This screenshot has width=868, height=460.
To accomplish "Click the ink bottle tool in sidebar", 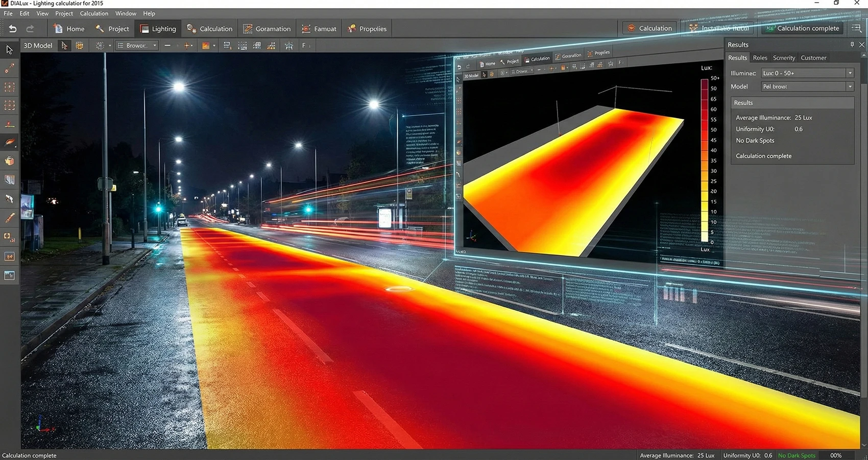I will click(9, 161).
